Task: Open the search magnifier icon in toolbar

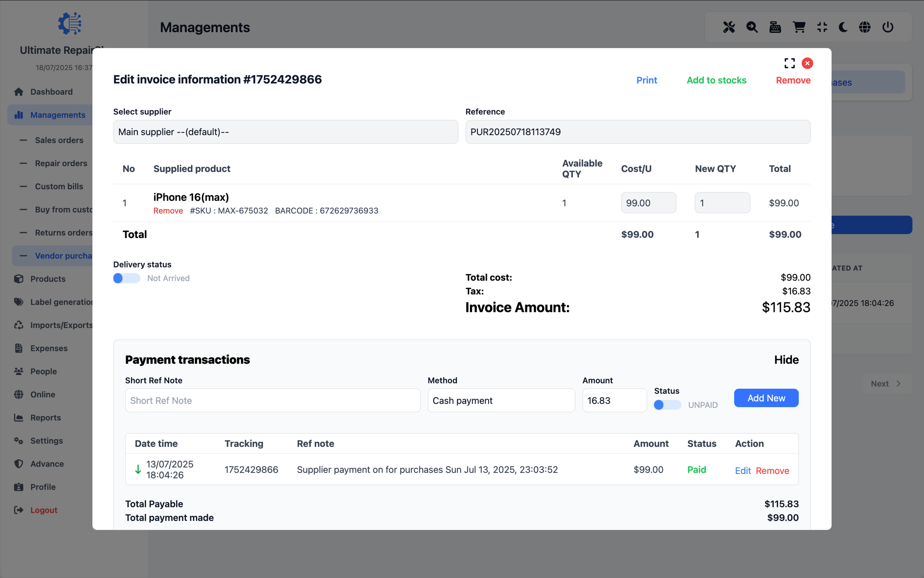Action: (x=752, y=27)
